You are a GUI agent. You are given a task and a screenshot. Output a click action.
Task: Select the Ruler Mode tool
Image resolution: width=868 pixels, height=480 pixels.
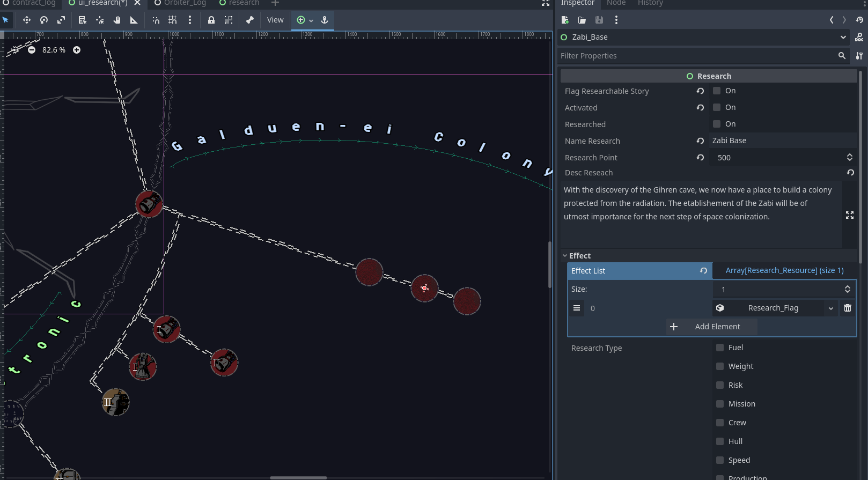[134, 20]
